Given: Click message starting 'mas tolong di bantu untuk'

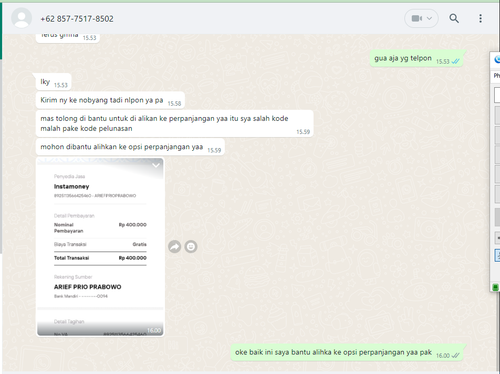Looking at the screenshot, I should pyautogui.click(x=174, y=123).
